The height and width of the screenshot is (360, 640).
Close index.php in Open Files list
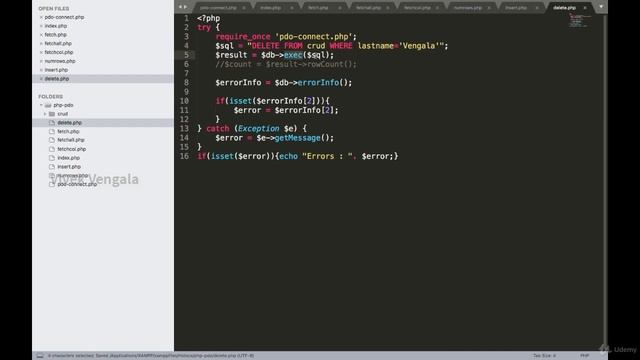coord(41,26)
